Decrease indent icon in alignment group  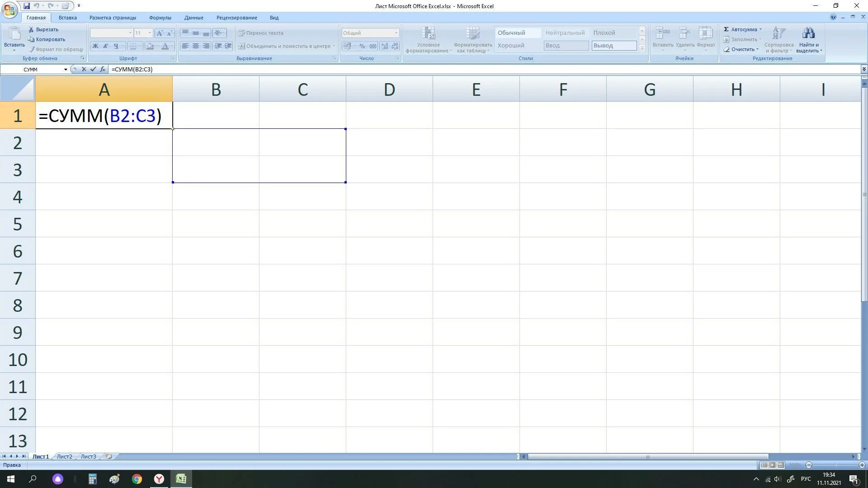(218, 46)
